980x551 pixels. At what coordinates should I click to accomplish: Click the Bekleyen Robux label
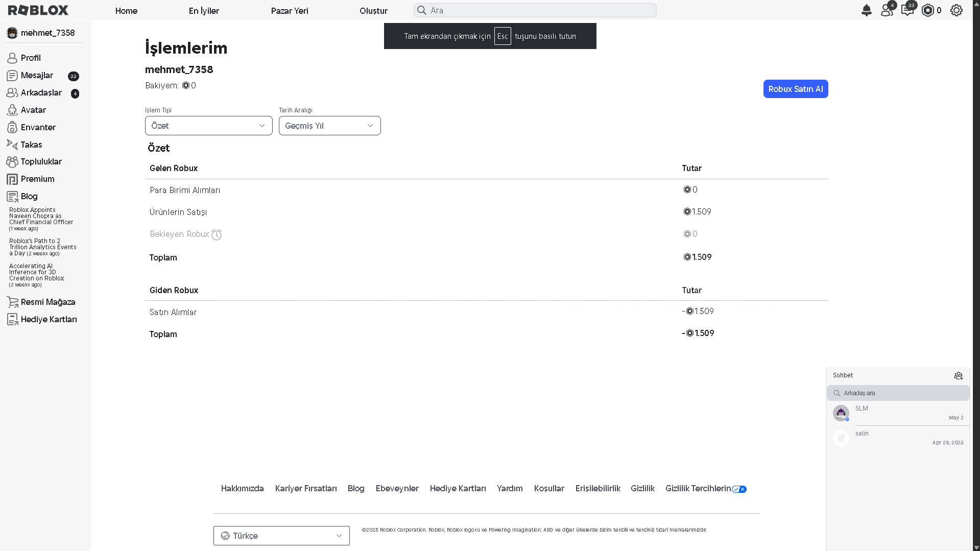point(179,234)
